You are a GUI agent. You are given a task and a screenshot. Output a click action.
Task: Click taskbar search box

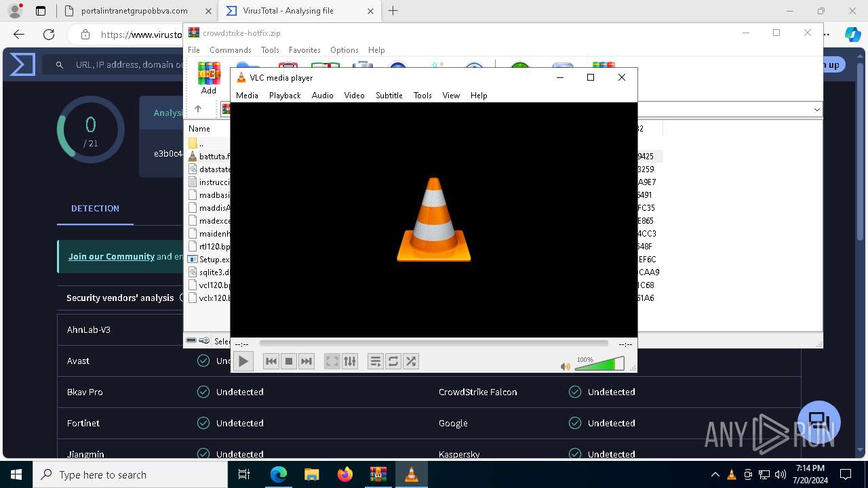point(130,474)
